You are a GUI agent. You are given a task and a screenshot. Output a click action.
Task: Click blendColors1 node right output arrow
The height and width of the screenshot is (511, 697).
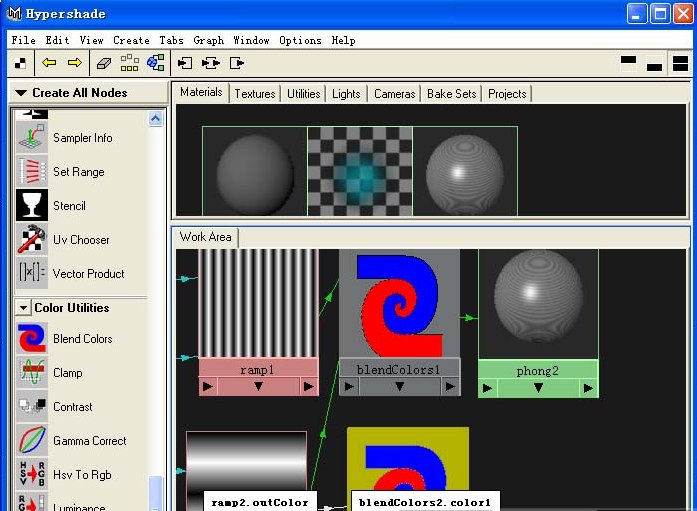[450, 386]
